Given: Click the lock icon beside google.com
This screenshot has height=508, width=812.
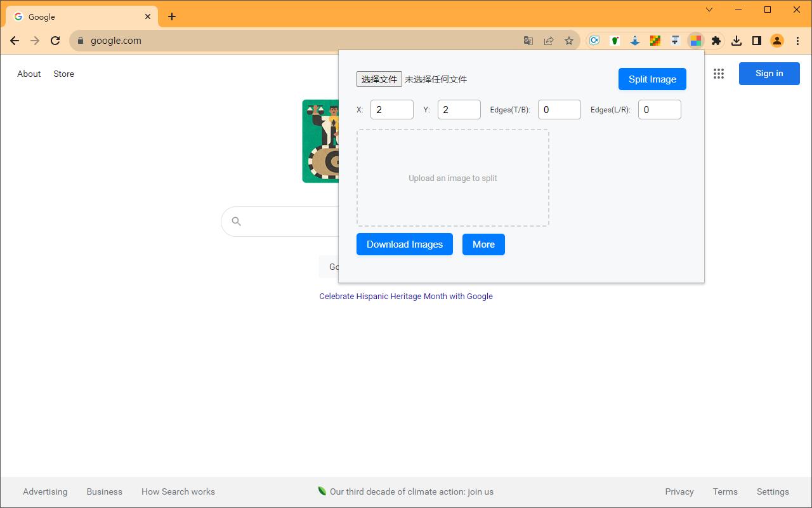Looking at the screenshot, I should [80, 41].
